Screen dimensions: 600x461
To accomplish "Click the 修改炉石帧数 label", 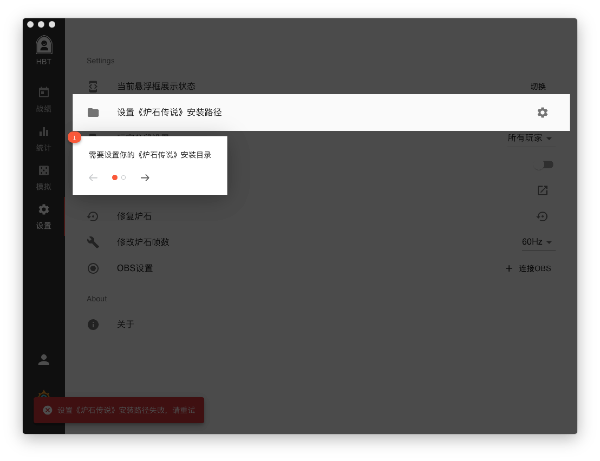I will (143, 242).
